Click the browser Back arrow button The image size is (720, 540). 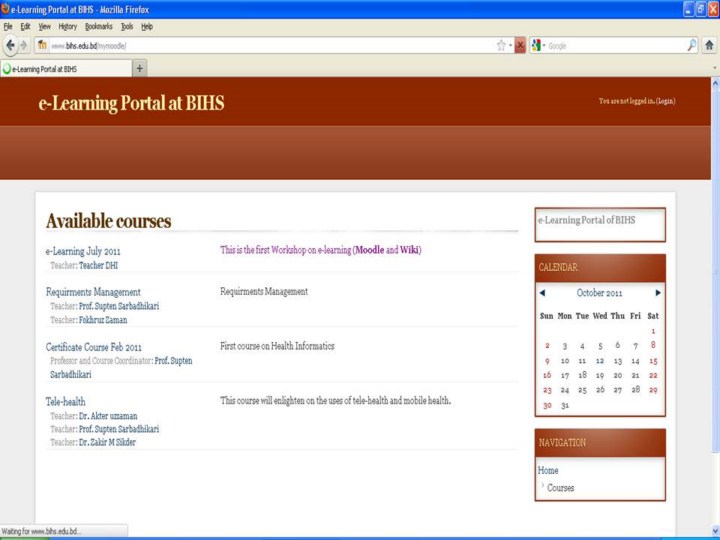click(x=10, y=45)
